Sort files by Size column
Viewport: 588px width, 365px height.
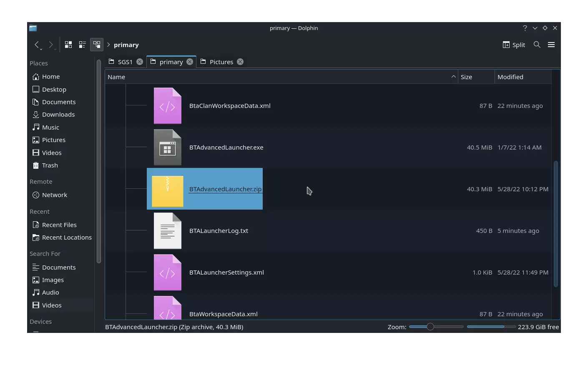pos(476,77)
